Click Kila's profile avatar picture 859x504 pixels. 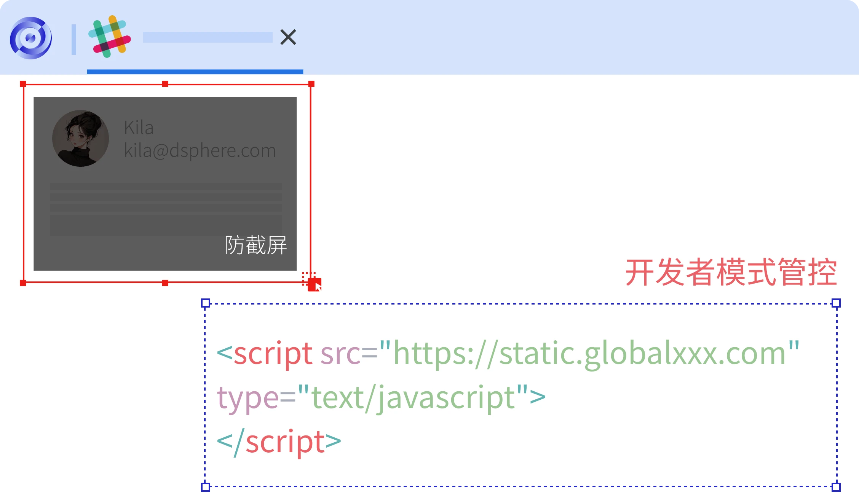tap(80, 138)
